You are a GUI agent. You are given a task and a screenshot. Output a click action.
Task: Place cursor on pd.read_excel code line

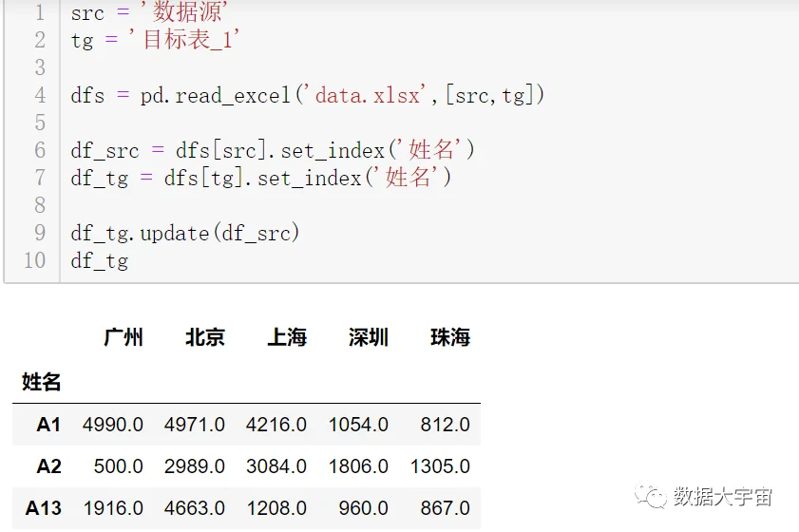click(x=308, y=95)
